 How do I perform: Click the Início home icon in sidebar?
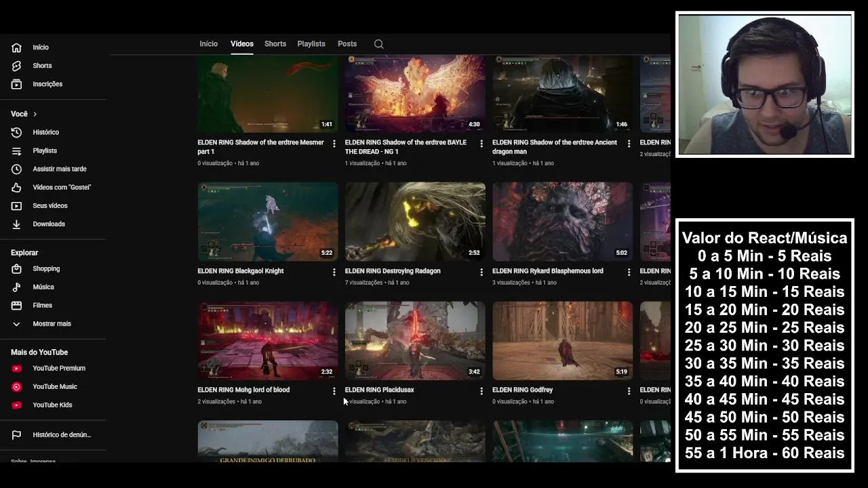(x=17, y=47)
